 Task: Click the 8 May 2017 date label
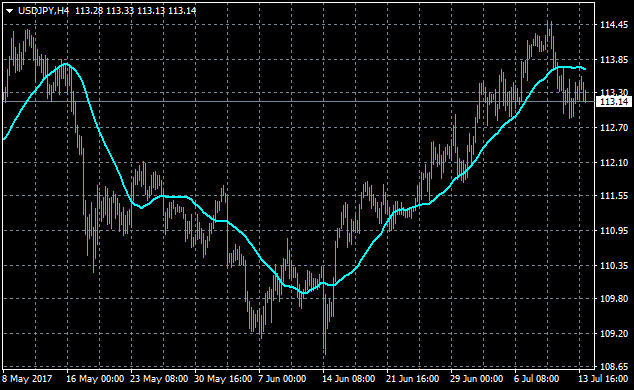(27, 379)
